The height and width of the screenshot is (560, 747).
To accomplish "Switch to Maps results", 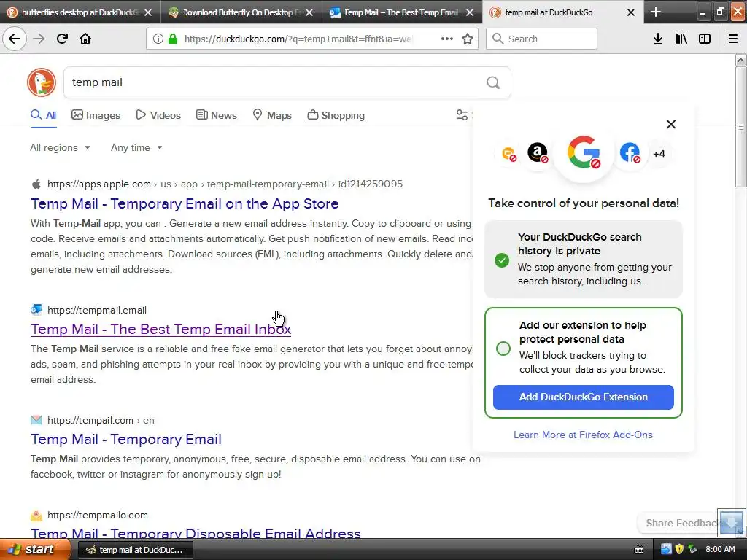I will tap(272, 115).
